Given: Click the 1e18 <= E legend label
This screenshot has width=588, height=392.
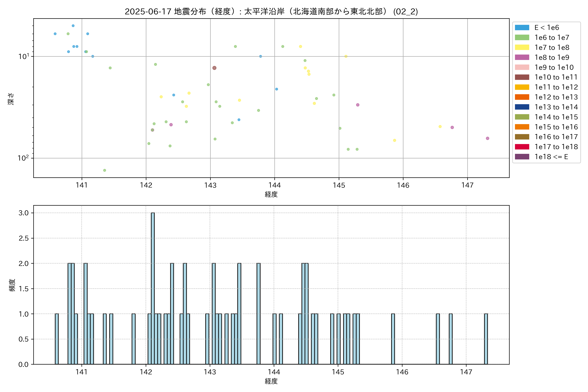Looking at the screenshot, I should click(x=551, y=157).
